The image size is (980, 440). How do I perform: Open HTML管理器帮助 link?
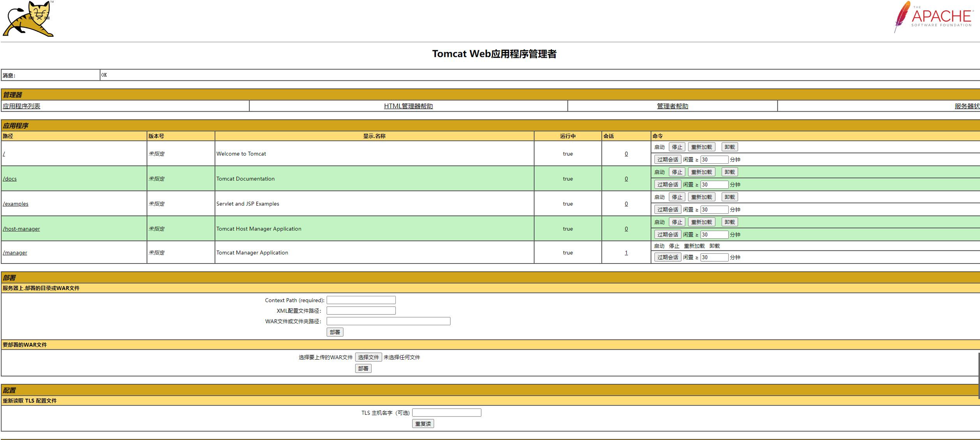tap(408, 106)
